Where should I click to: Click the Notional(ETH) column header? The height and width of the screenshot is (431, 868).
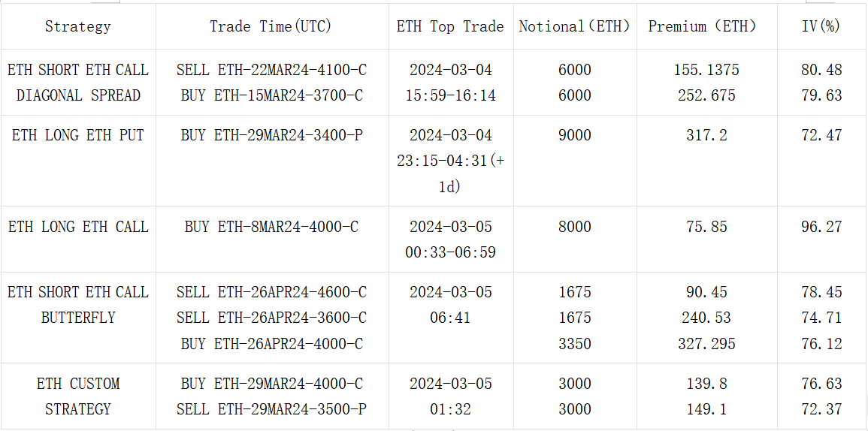pos(575,26)
